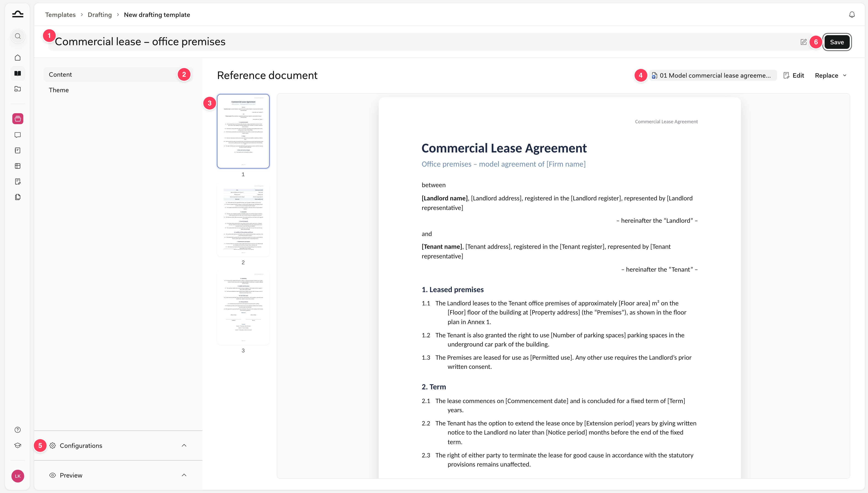Screen dimensions: 868x493
Task: Go to Drafting breadcrumb
Action: tap(100, 15)
